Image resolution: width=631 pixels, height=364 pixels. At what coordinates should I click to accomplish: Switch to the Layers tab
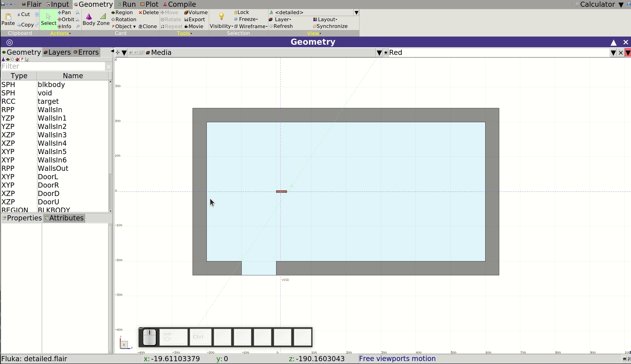pyautogui.click(x=57, y=52)
